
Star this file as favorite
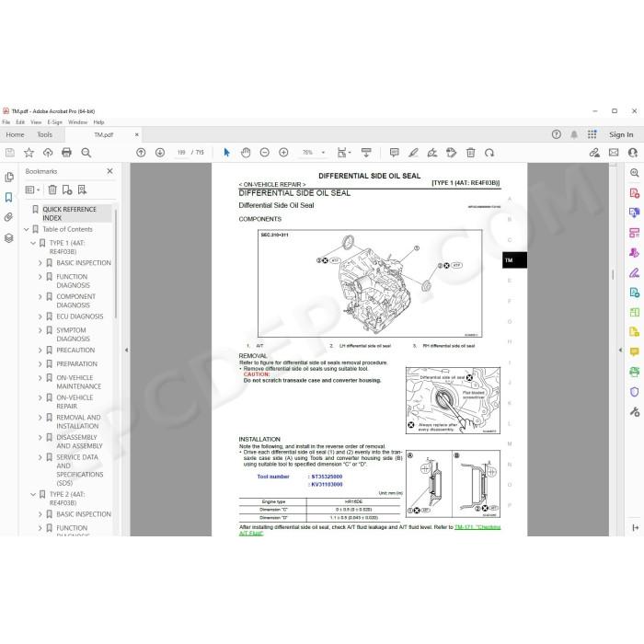(29, 153)
